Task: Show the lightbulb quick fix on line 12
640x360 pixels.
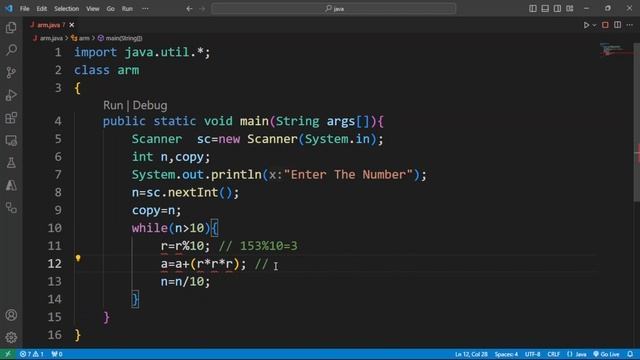Action: pos(78,258)
